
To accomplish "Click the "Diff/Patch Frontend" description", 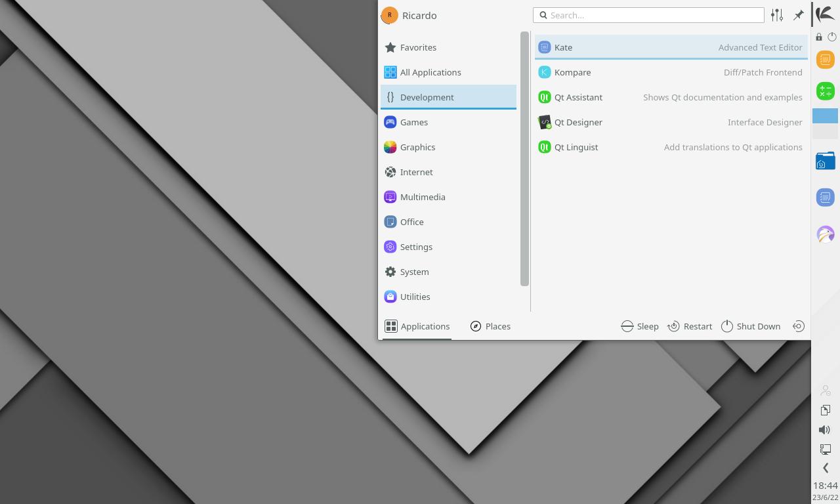I will point(763,72).
